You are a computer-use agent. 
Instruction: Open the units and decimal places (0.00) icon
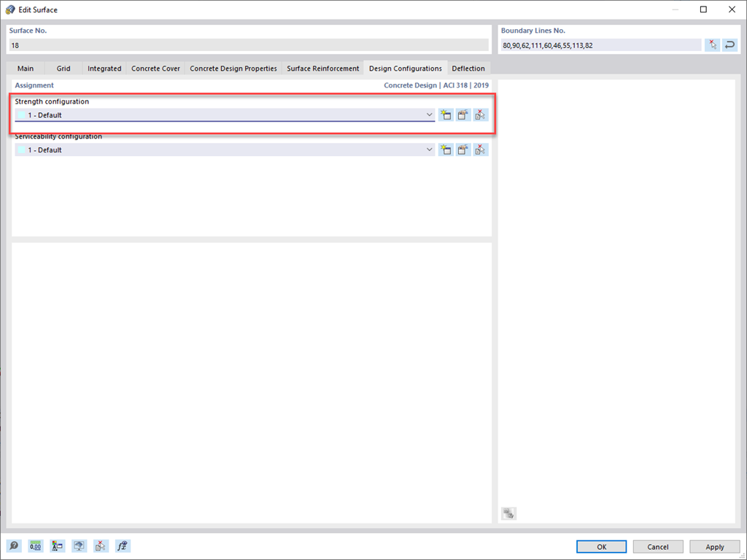tap(36, 545)
